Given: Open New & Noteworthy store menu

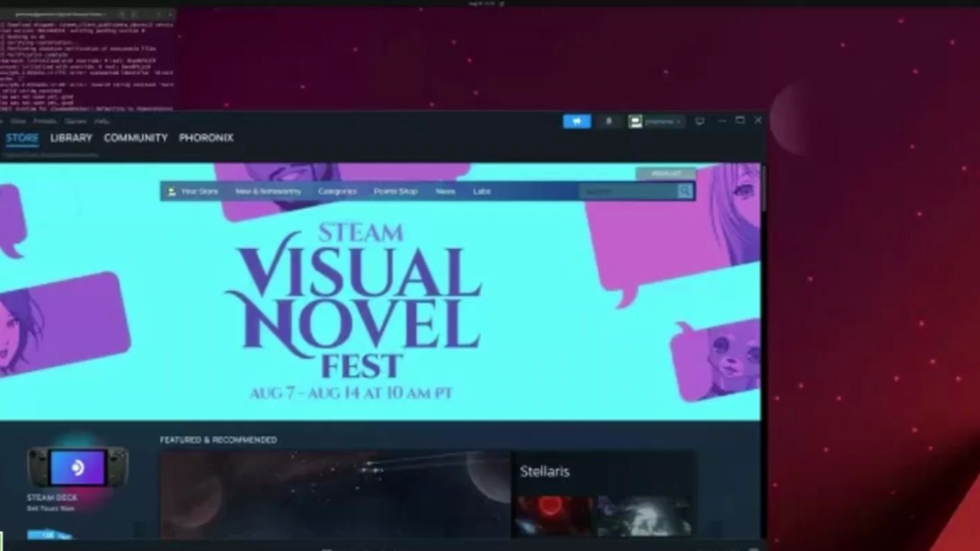Looking at the screenshot, I should (268, 192).
